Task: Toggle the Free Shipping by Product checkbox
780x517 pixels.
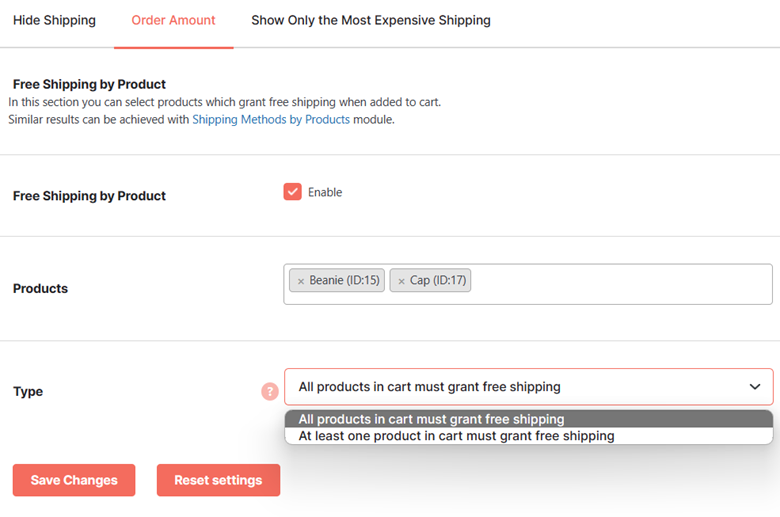Action: tap(292, 192)
